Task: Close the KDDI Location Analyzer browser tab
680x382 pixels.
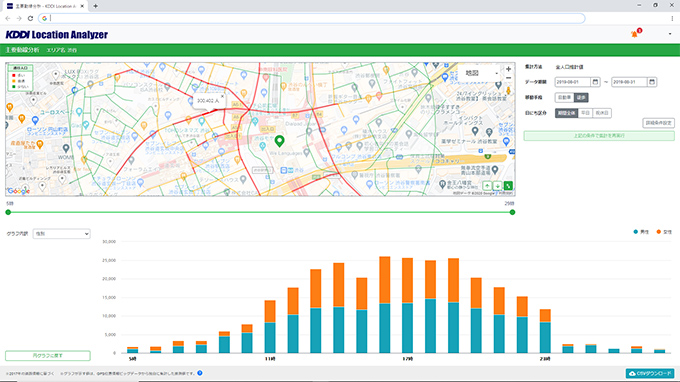Action: [82, 6]
